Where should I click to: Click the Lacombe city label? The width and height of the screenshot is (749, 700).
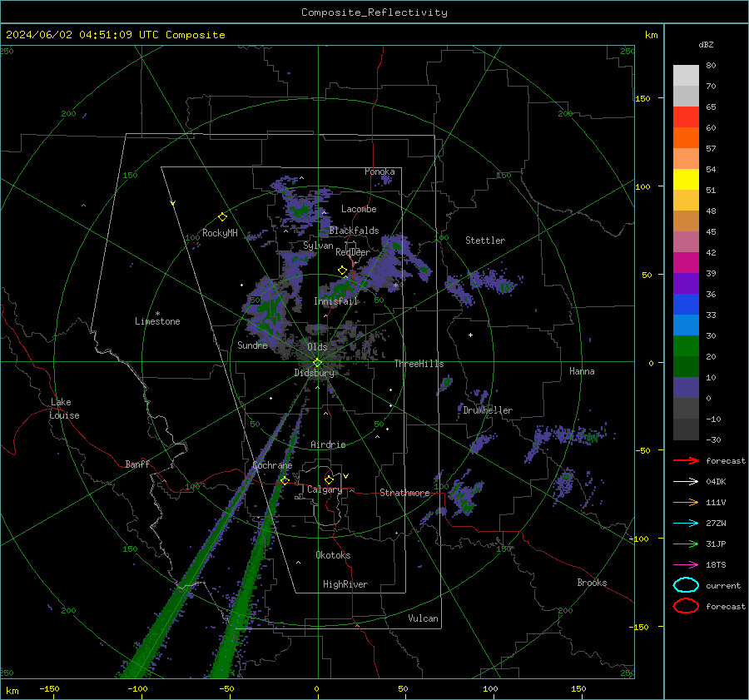click(x=359, y=209)
